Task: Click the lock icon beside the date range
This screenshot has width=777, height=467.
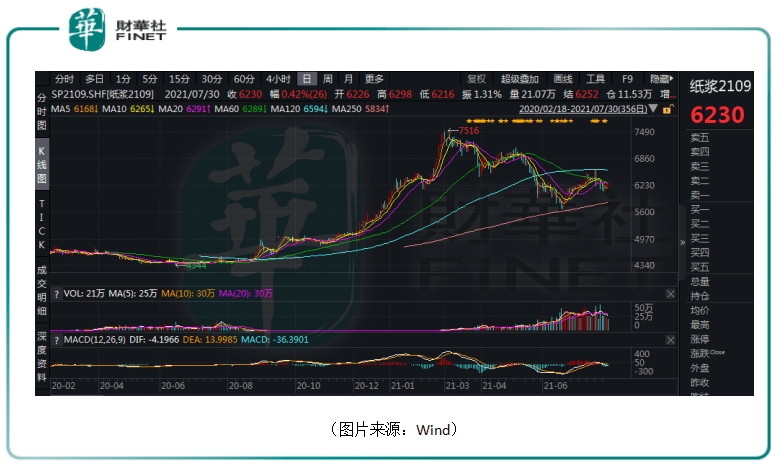Action: [x=666, y=108]
